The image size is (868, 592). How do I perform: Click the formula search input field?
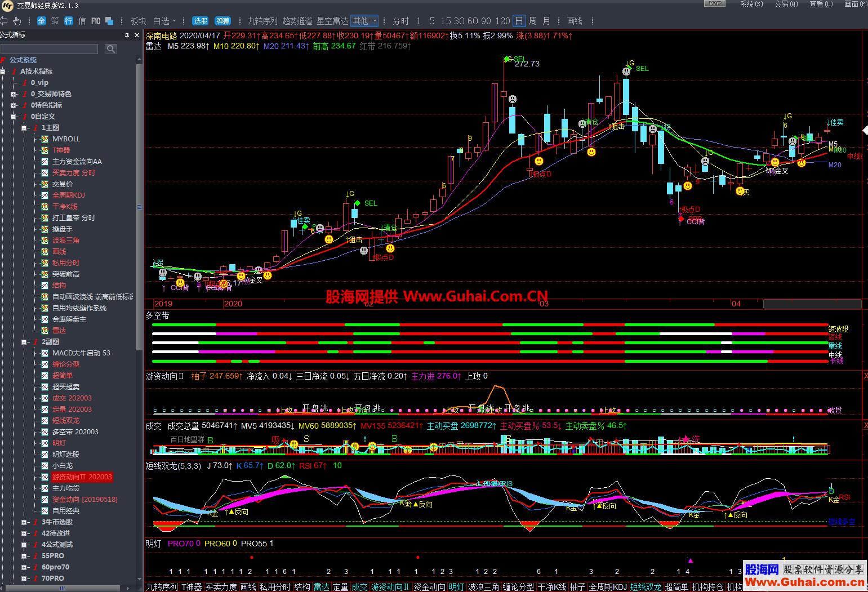(x=50, y=49)
